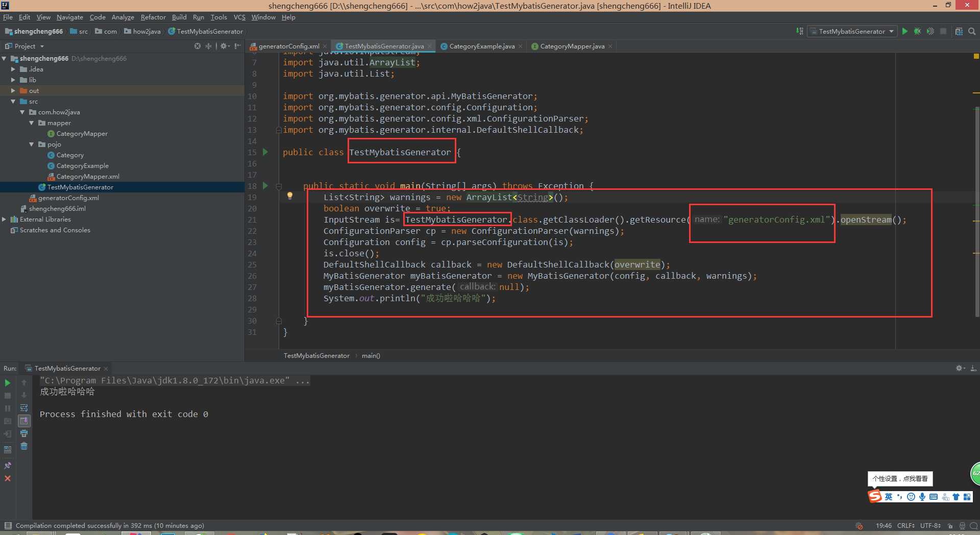
Task: Run TestMybatisGenerator with the toolbar green arrow
Action: point(905,31)
